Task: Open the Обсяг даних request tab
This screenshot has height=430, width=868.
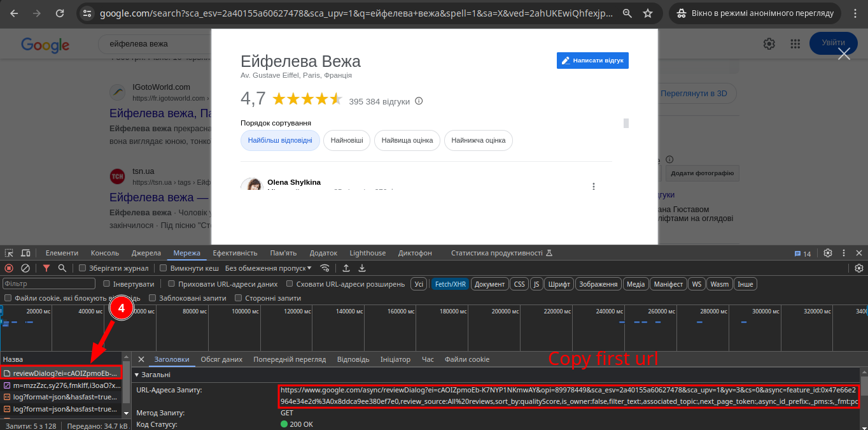Action: click(221, 359)
